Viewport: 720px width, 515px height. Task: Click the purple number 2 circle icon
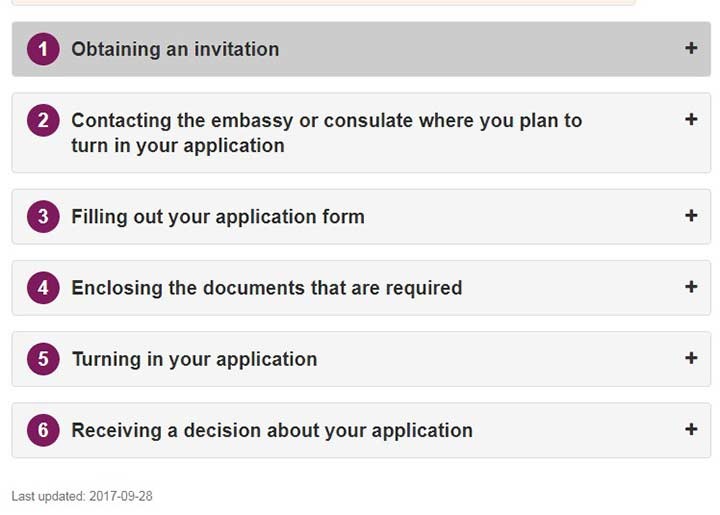pyautogui.click(x=43, y=121)
